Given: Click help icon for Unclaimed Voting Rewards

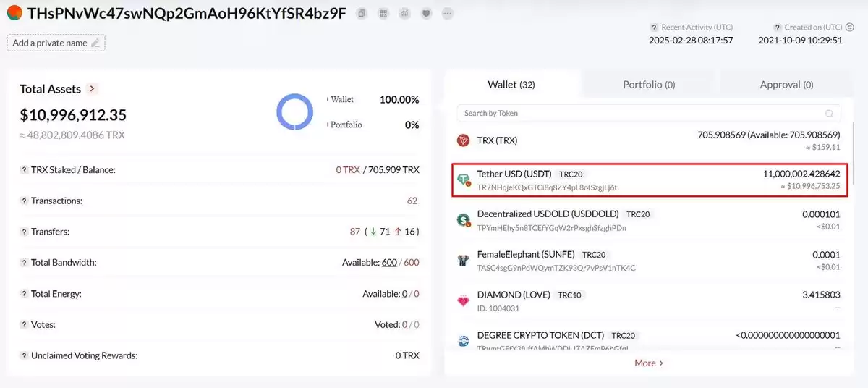Looking at the screenshot, I should click(x=25, y=356).
